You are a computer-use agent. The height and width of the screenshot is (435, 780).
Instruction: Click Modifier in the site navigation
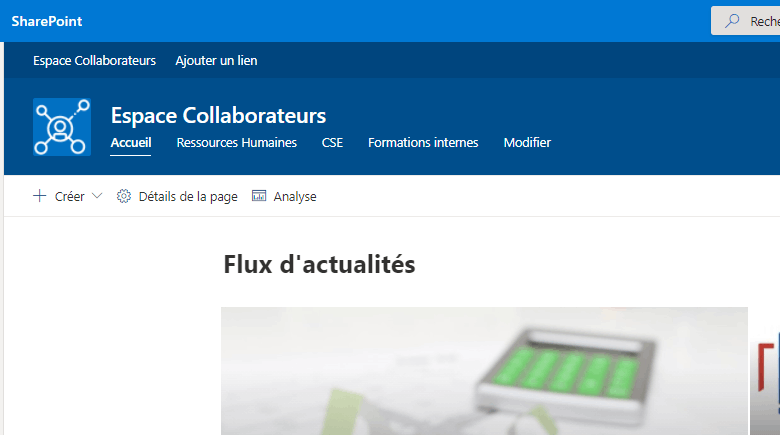(527, 142)
